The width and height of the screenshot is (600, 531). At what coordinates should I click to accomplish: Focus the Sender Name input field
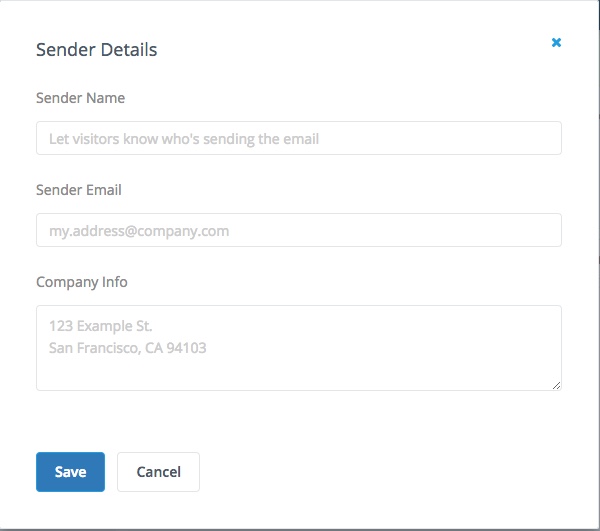[x=298, y=139]
